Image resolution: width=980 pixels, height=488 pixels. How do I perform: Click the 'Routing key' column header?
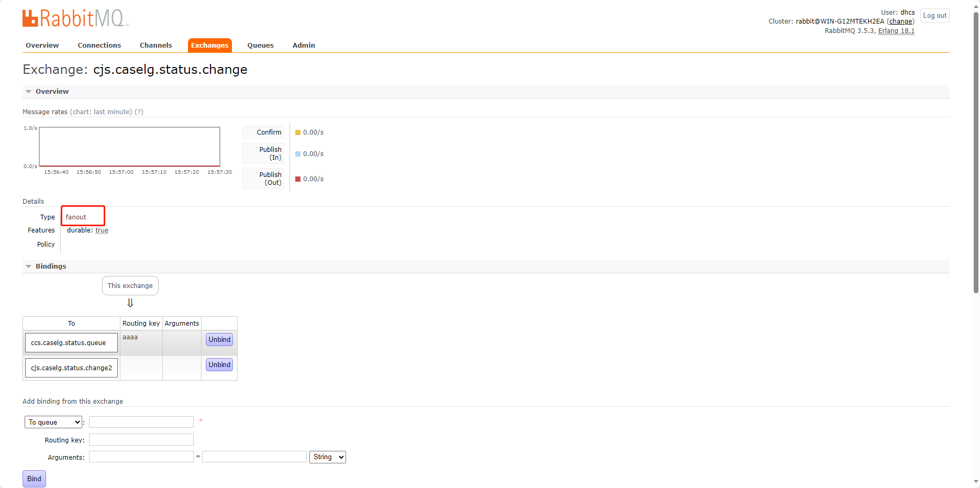(141, 324)
